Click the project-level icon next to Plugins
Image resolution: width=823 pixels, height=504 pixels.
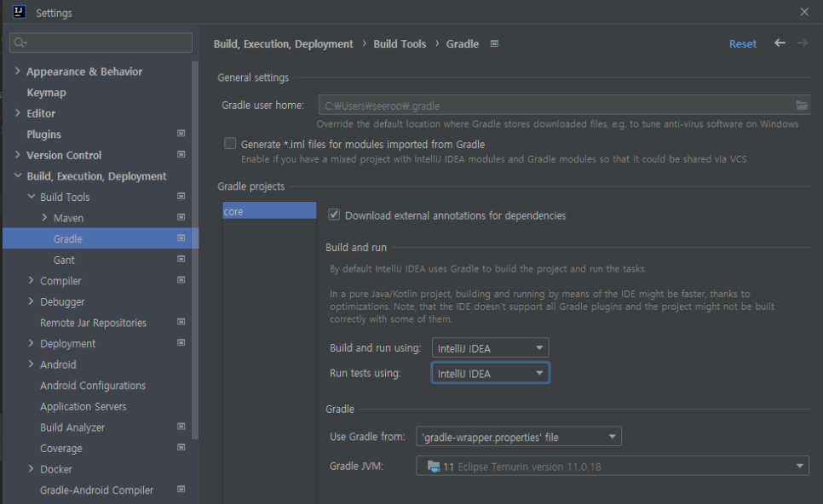click(181, 133)
